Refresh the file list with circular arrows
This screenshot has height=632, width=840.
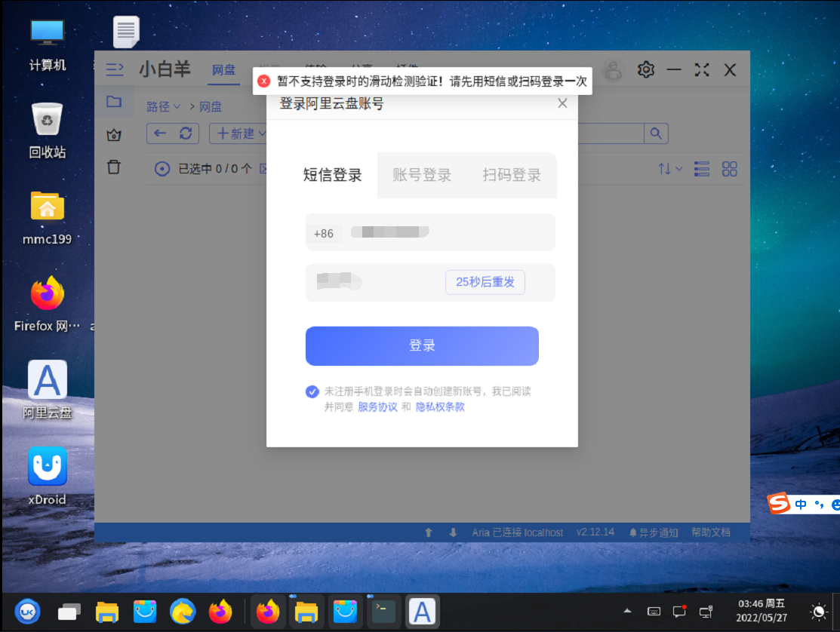(186, 133)
